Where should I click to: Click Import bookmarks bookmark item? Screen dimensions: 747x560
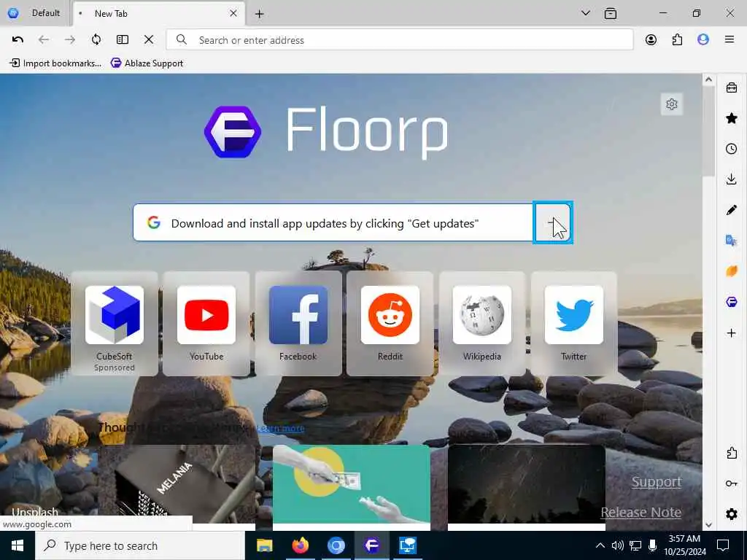[x=55, y=63]
